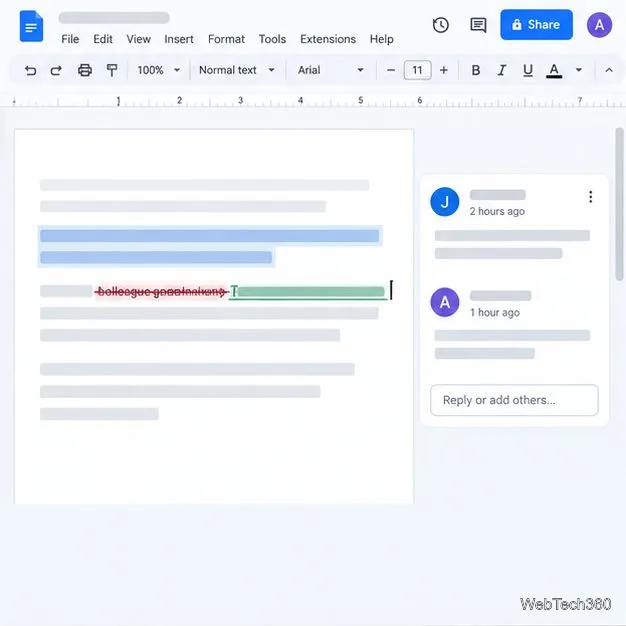
Task: Click the Redo arrow
Action: [x=56, y=71]
